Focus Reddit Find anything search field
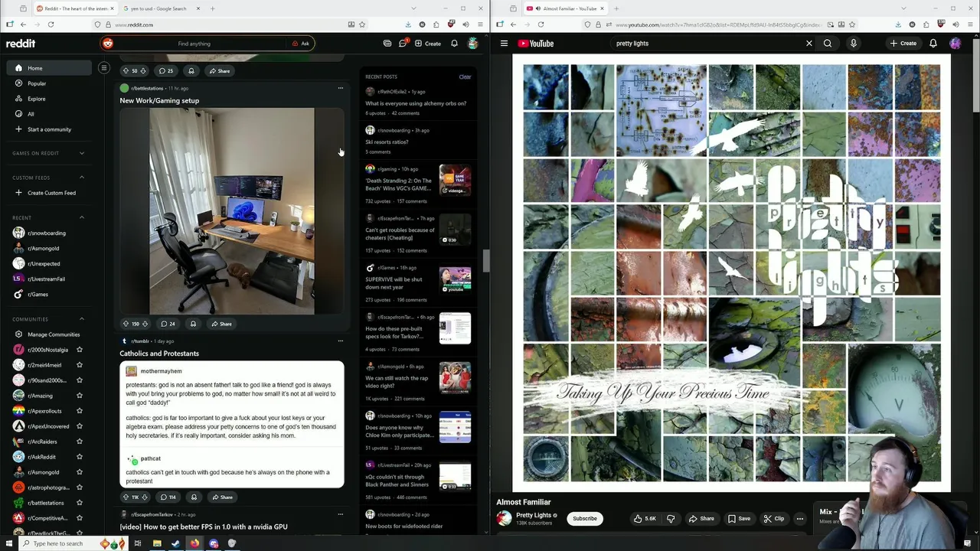980x551 pixels. (x=194, y=44)
